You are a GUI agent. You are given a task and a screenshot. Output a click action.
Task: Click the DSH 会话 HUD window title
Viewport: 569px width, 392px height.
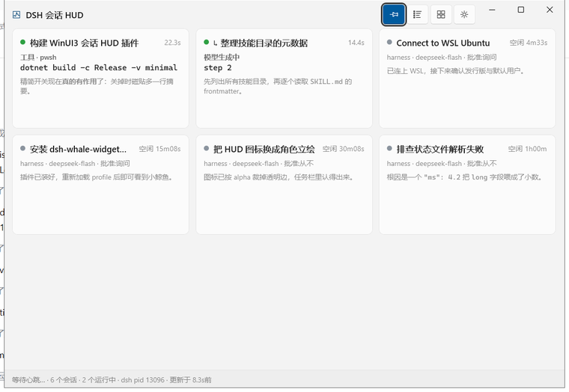[x=55, y=15]
